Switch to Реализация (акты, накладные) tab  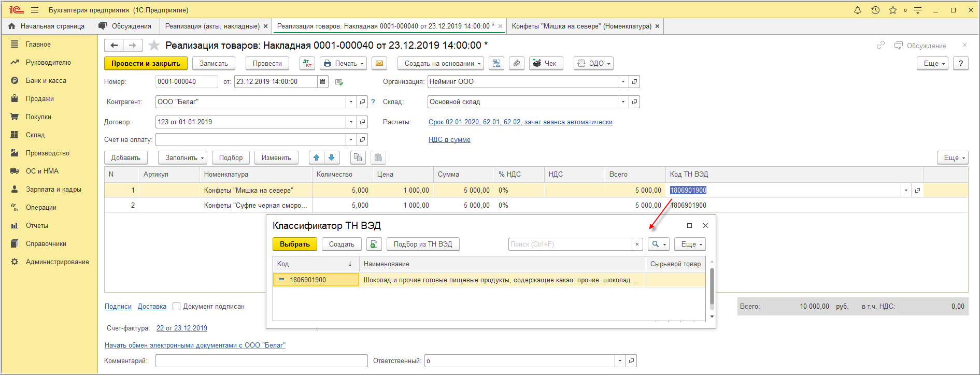click(212, 26)
